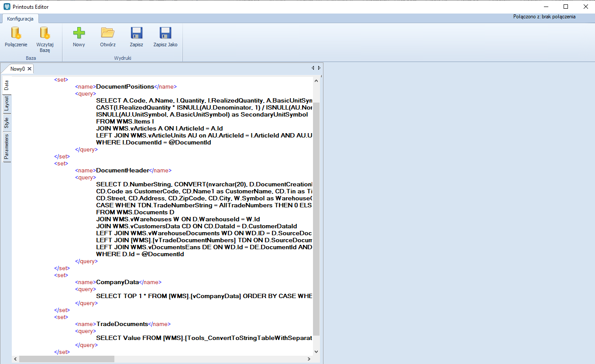The height and width of the screenshot is (364, 595).
Task: Click the 'SELECT TOP 1 * FROM' query line
Action: pyautogui.click(x=204, y=296)
